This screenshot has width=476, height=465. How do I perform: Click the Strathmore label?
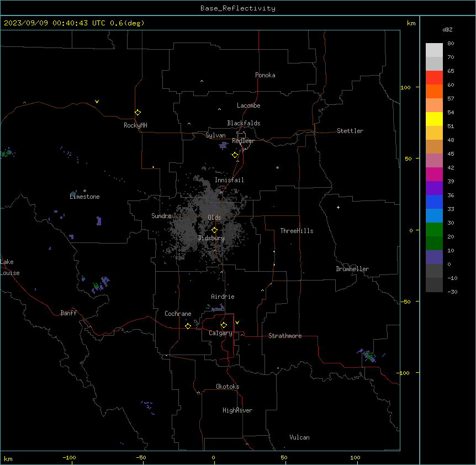[x=285, y=336]
